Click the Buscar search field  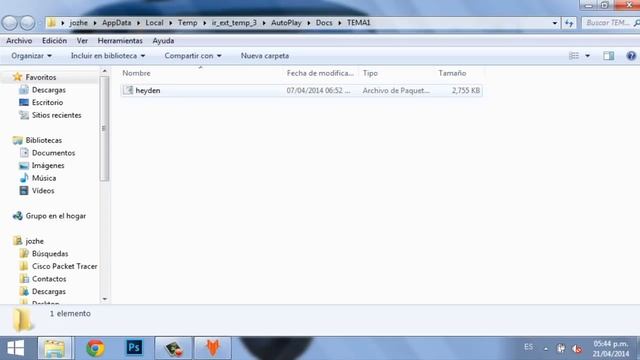(610, 23)
